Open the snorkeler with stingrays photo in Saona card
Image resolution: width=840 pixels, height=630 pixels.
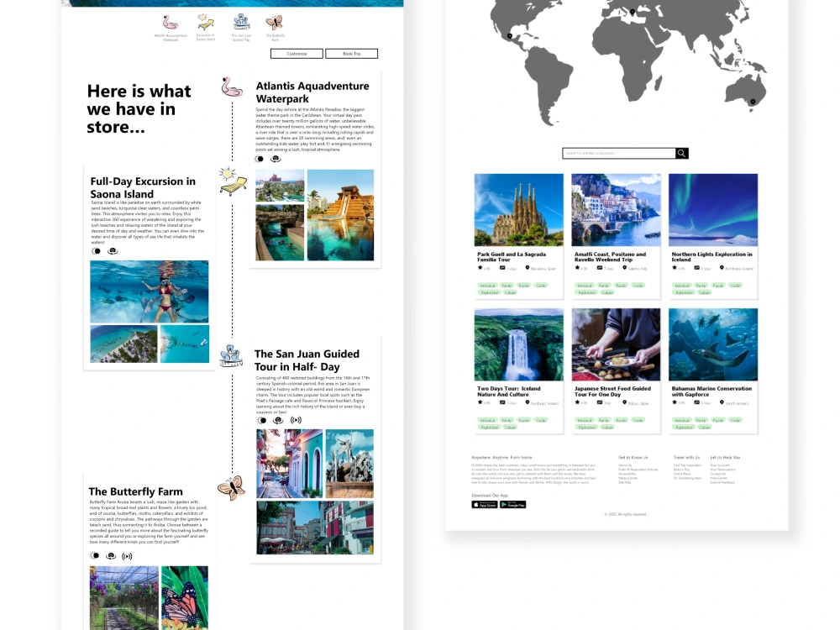click(x=149, y=291)
